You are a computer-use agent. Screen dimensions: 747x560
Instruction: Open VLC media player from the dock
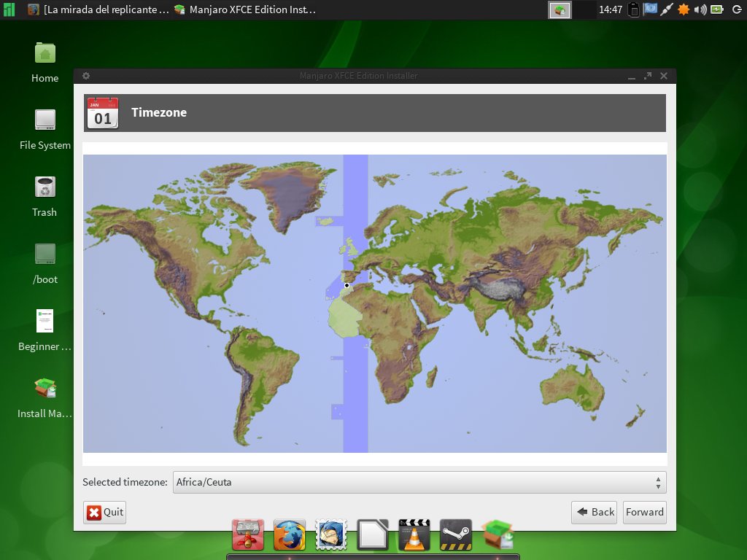click(x=414, y=534)
